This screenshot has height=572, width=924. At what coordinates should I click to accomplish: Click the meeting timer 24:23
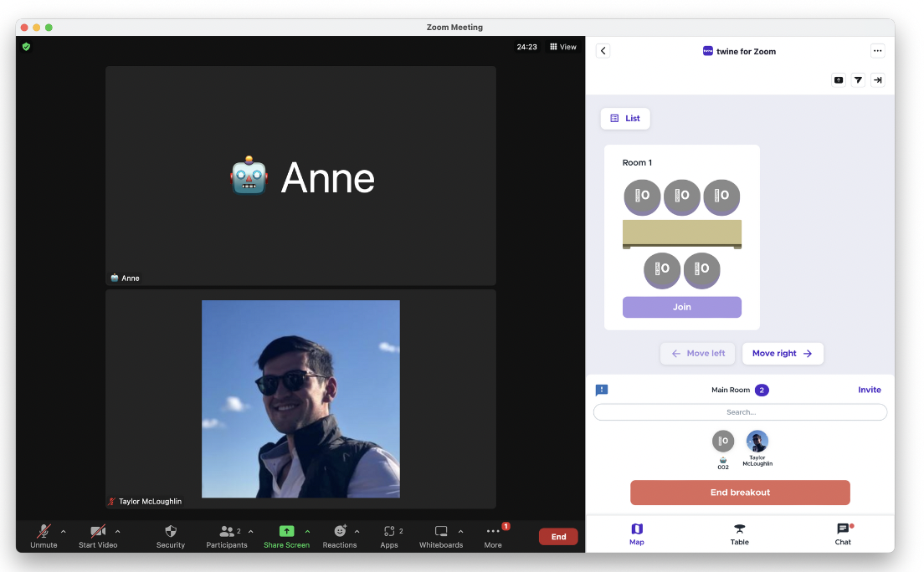[x=526, y=47]
